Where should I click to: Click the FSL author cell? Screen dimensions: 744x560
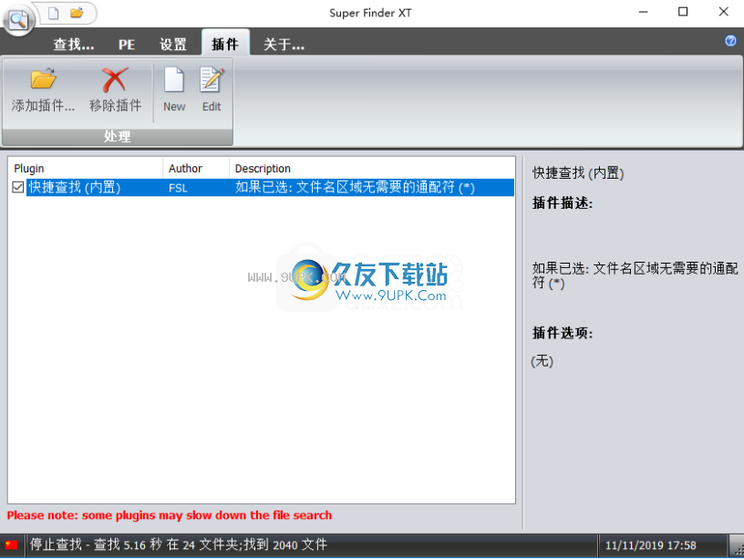tap(178, 188)
